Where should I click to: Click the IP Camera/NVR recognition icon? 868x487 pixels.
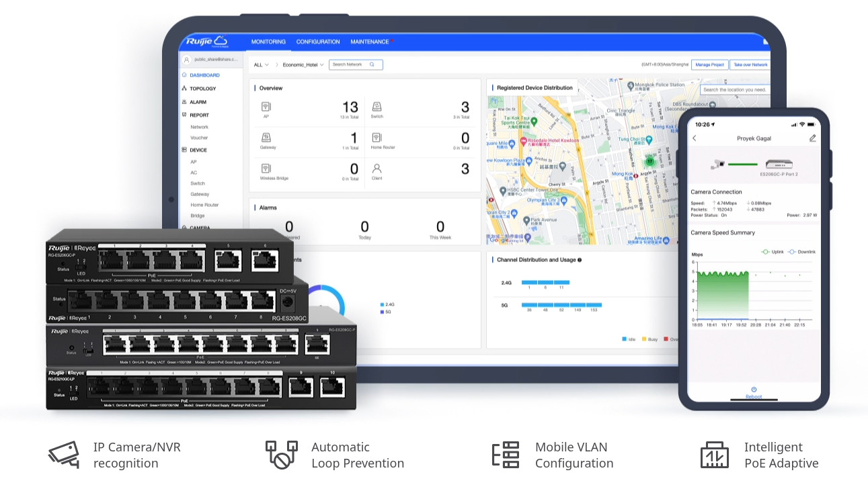(x=64, y=455)
